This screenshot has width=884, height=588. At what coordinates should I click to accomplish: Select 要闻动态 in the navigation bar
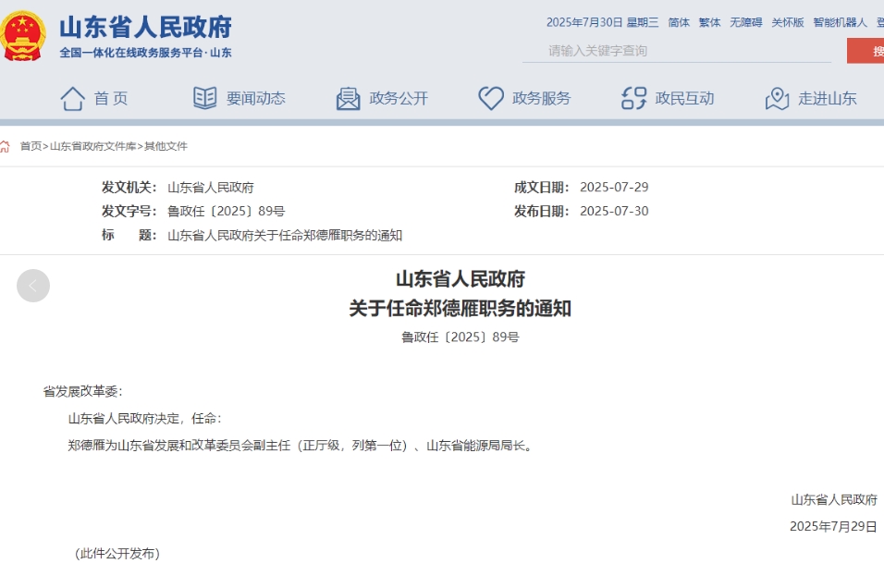pyautogui.click(x=256, y=98)
